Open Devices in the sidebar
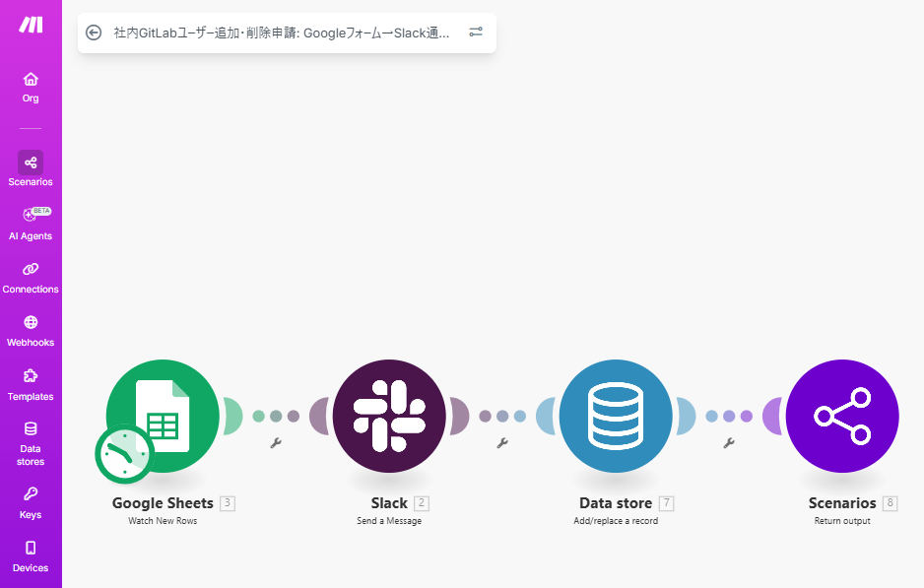 tap(31, 555)
